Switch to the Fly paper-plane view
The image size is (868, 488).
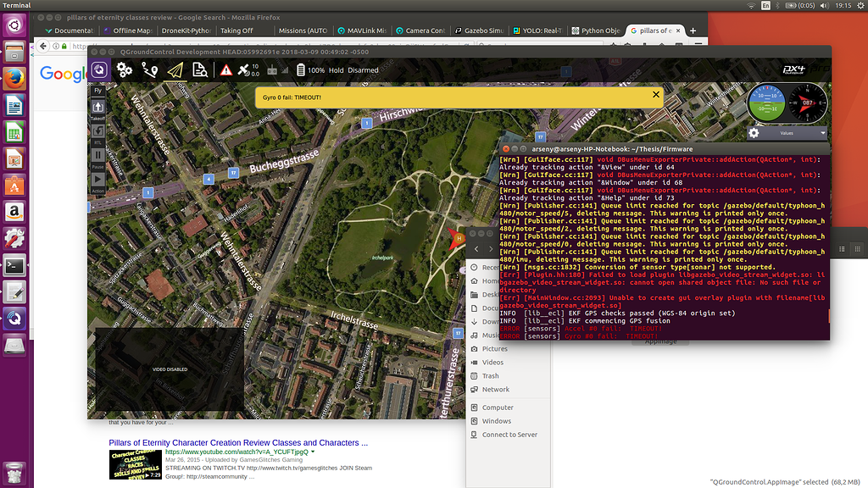tap(175, 70)
